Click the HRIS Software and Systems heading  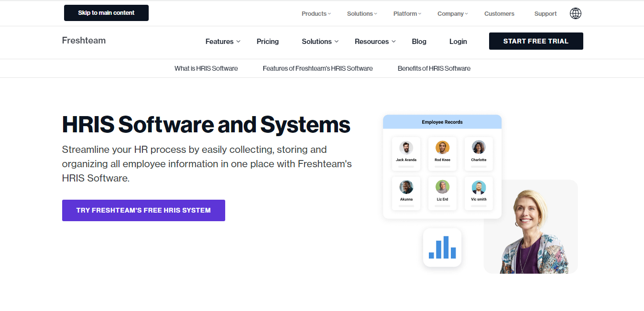206,124
